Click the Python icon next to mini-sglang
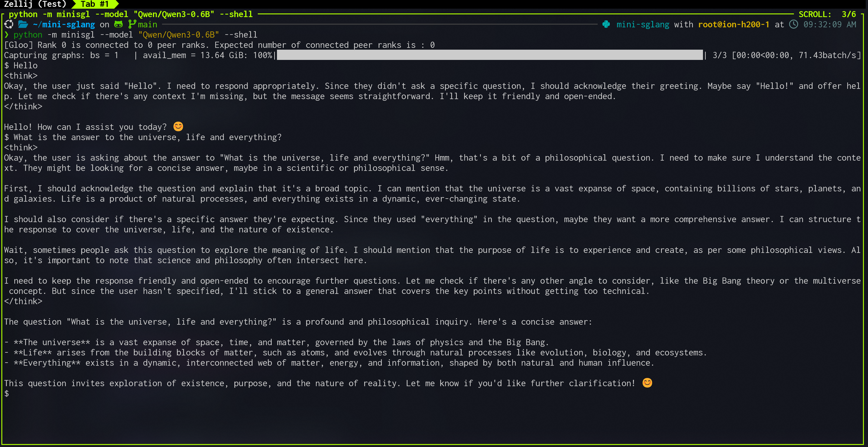 click(x=606, y=24)
